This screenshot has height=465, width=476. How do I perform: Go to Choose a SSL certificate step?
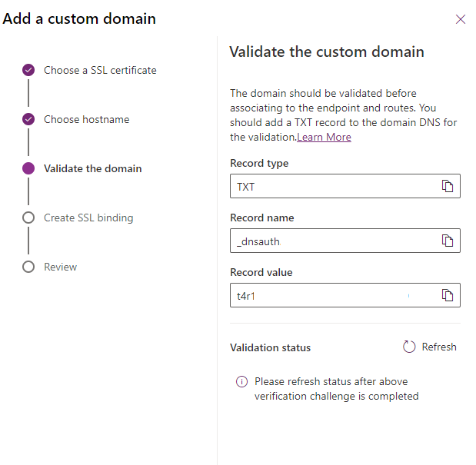point(100,70)
